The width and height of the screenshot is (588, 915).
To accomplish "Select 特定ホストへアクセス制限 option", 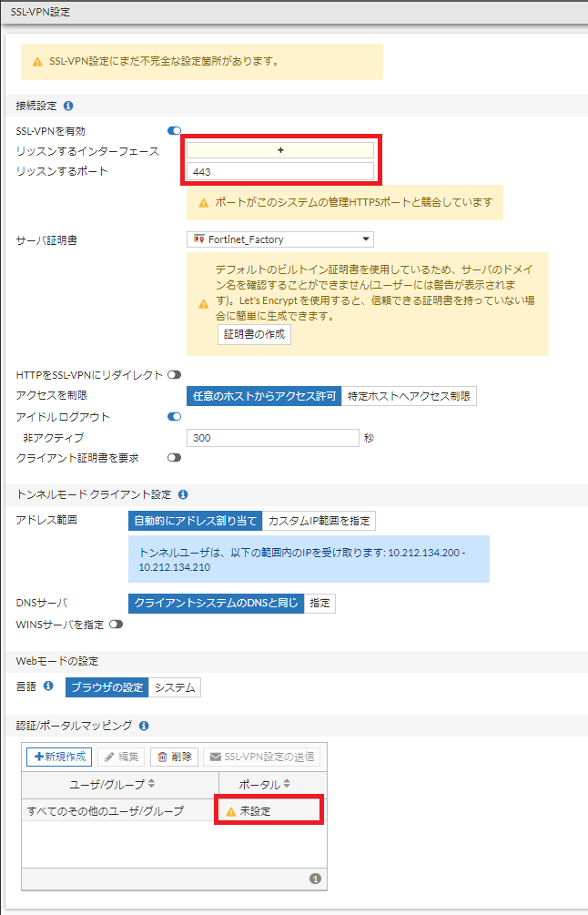I will click(x=409, y=396).
